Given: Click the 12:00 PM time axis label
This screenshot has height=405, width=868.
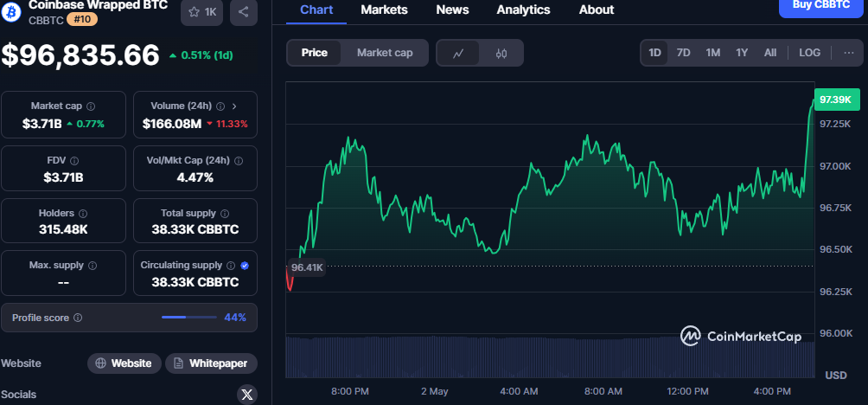Looking at the screenshot, I should pyautogui.click(x=687, y=391).
